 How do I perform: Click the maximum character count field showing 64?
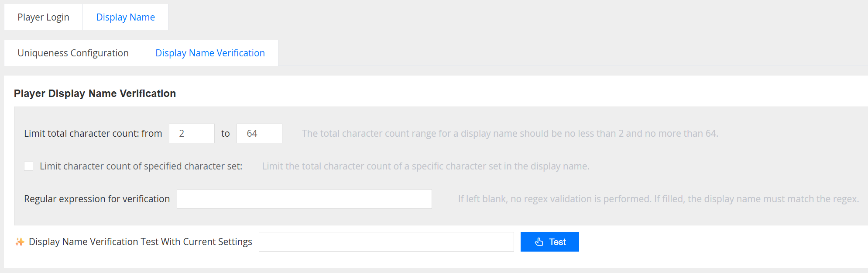tap(259, 134)
